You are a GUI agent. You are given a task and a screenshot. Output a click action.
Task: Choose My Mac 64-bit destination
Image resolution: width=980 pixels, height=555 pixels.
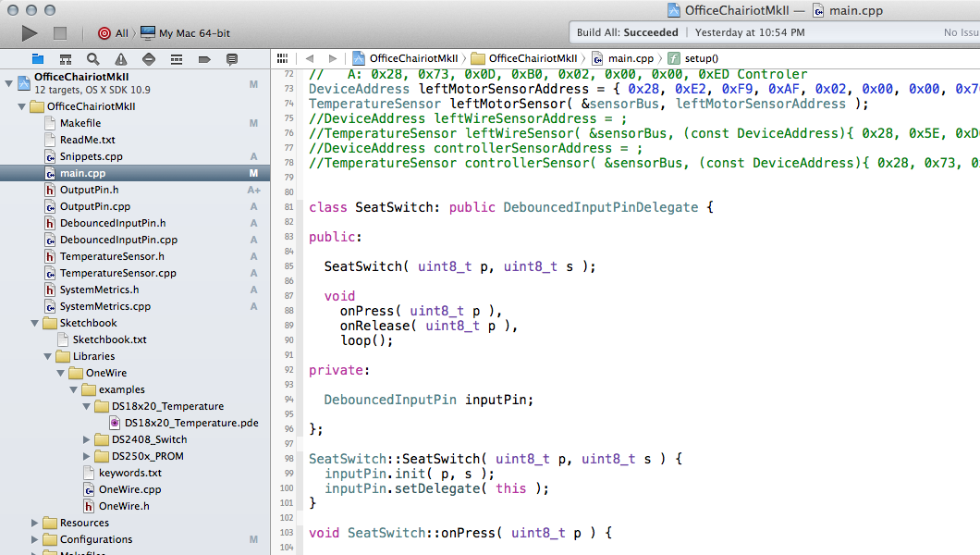coord(186,33)
